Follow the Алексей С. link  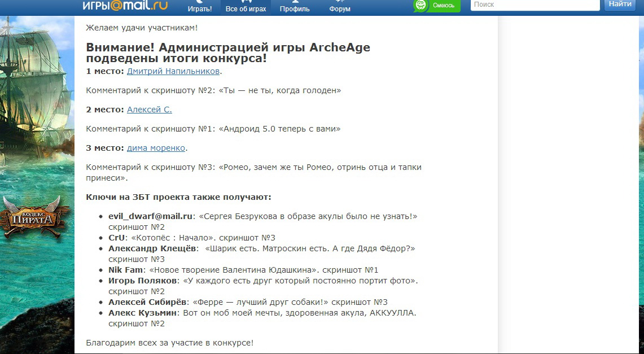[x=149, y=110]
